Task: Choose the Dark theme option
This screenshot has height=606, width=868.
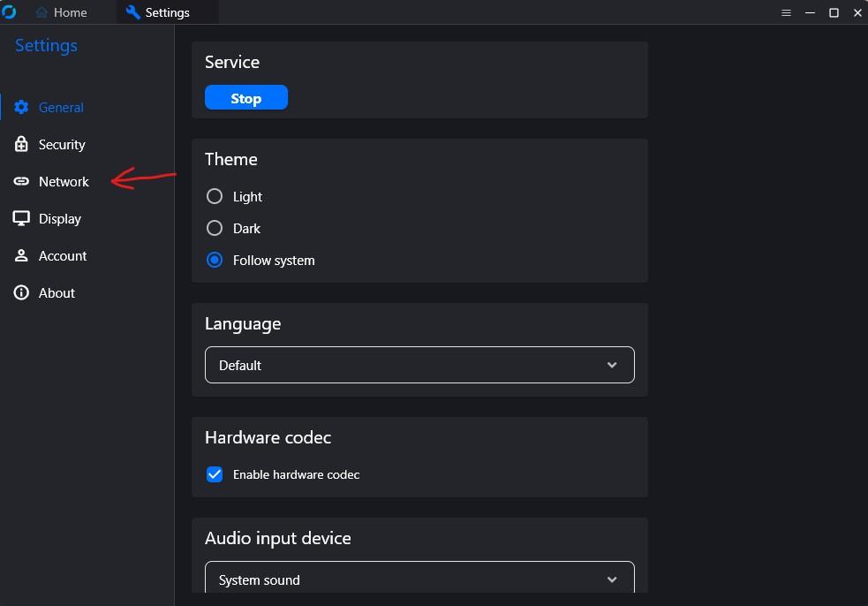Action: [215, 228]
